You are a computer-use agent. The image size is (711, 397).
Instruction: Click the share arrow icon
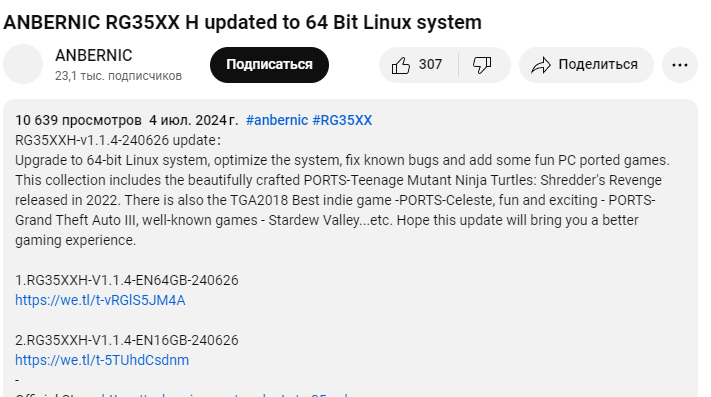click(541, 65)
